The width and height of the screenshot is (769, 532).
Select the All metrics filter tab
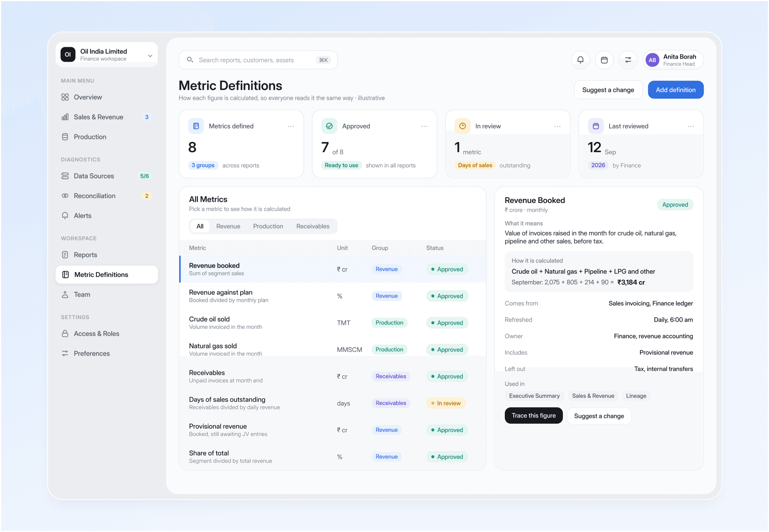pos(200,226)
